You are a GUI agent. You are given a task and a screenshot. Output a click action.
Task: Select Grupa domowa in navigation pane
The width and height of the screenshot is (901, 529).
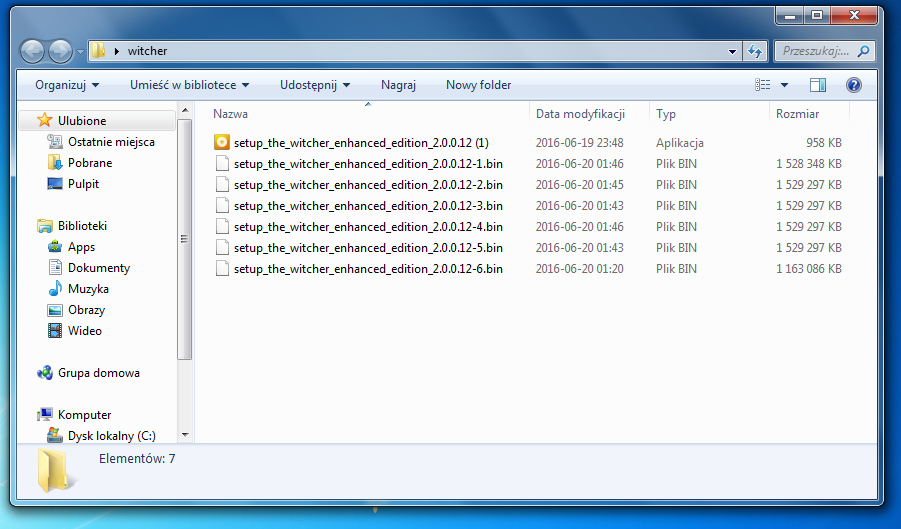(98, 373)
